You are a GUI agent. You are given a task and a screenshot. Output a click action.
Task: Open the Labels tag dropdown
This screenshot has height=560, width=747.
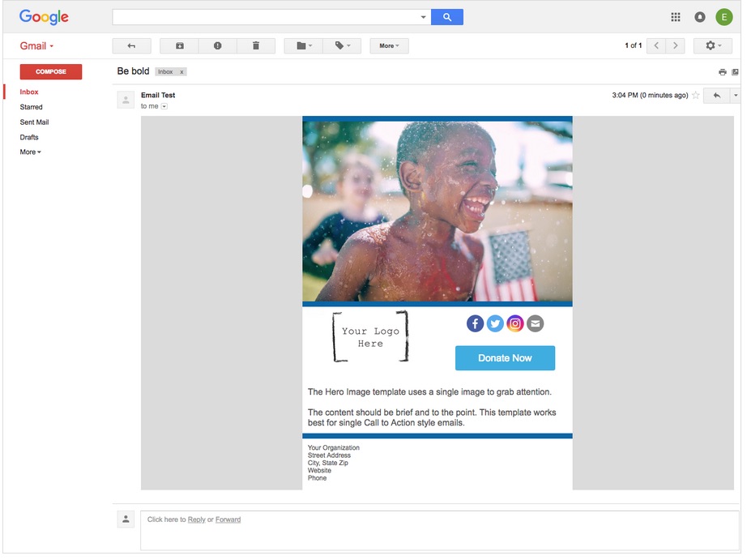(342, 45)
